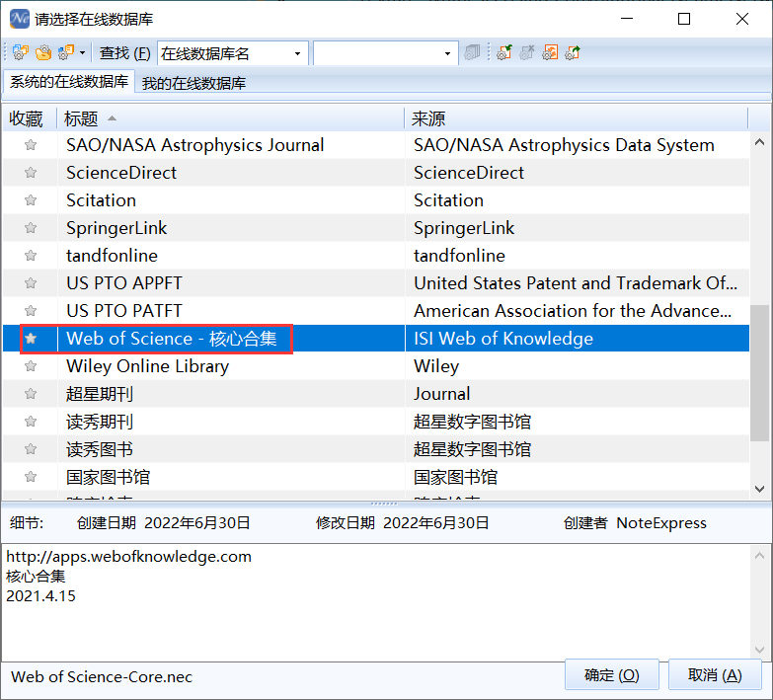The height and width of the screenshot is (700, 773).
Task: Click the United States Patent and Trademark source cell
Action: [576, 283]
